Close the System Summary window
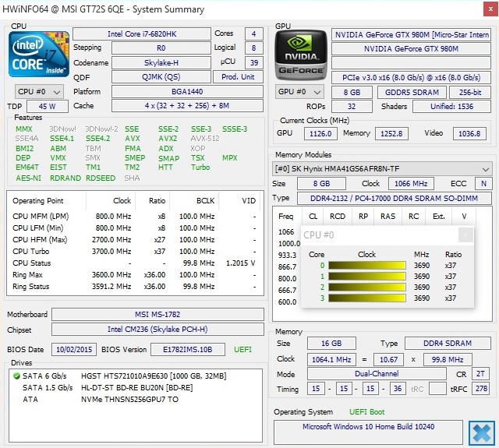Viewport: 499px width, 448px height. pyautogui.click(x=490, y=9)
